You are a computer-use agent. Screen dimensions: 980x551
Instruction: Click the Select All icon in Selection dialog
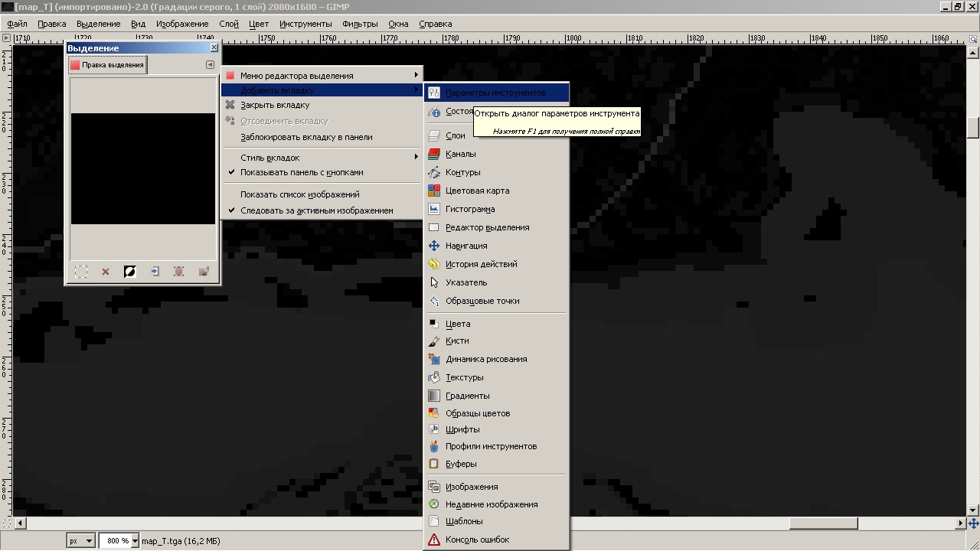pos(81,272)
